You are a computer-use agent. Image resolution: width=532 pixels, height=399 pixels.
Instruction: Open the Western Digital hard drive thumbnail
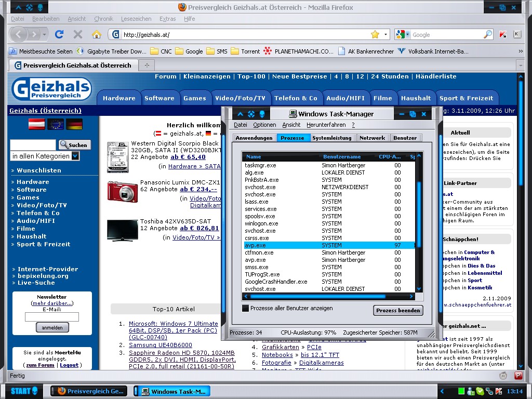tap(118, 157)
